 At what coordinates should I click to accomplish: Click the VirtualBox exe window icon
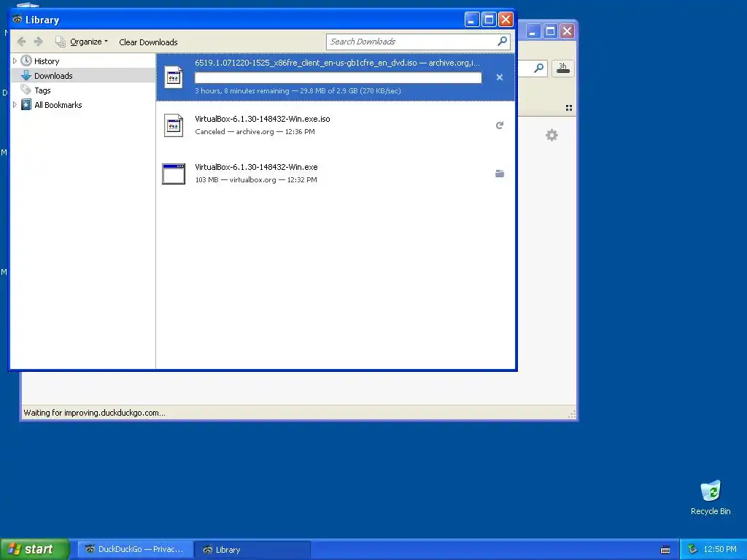[x=174, y=174]
